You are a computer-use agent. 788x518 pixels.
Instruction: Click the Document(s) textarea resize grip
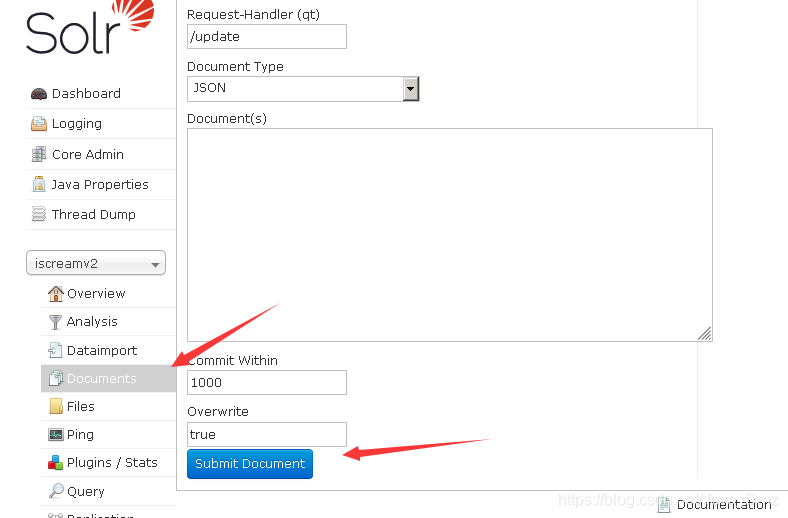click(705, 334)
